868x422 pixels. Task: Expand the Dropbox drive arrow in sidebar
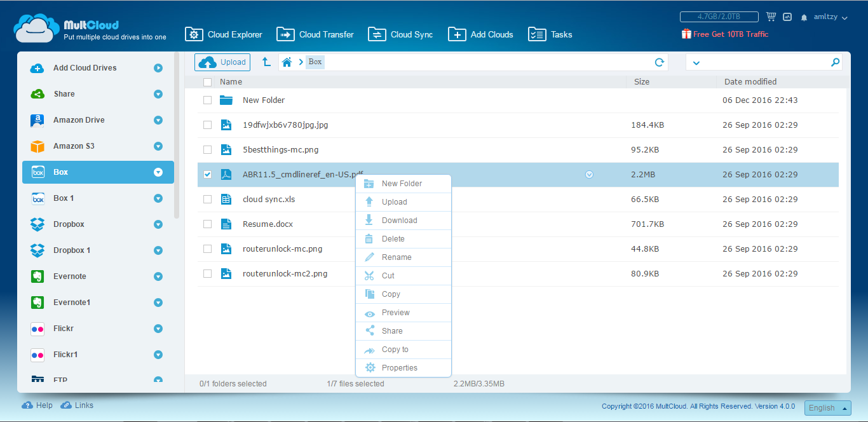[x=158, y=224]
